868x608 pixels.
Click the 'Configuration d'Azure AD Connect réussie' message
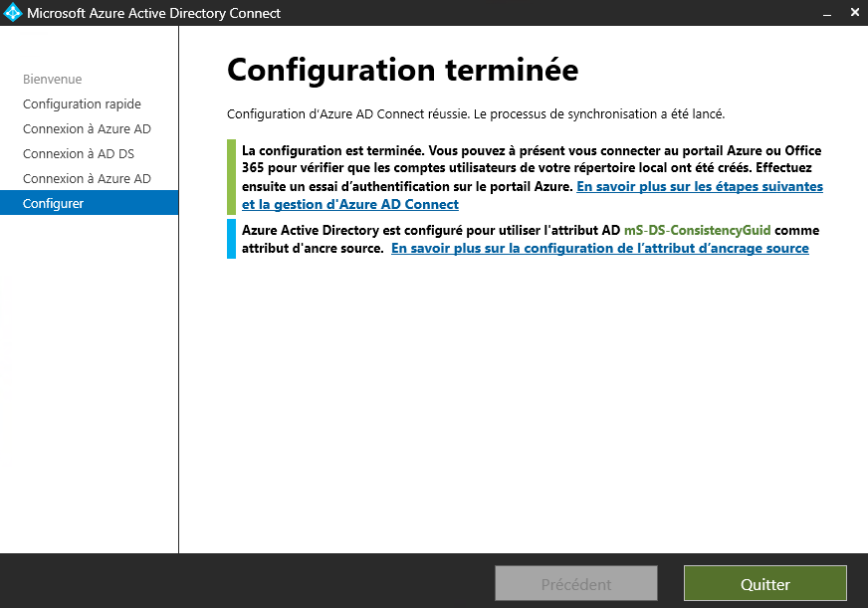[476, 114]
